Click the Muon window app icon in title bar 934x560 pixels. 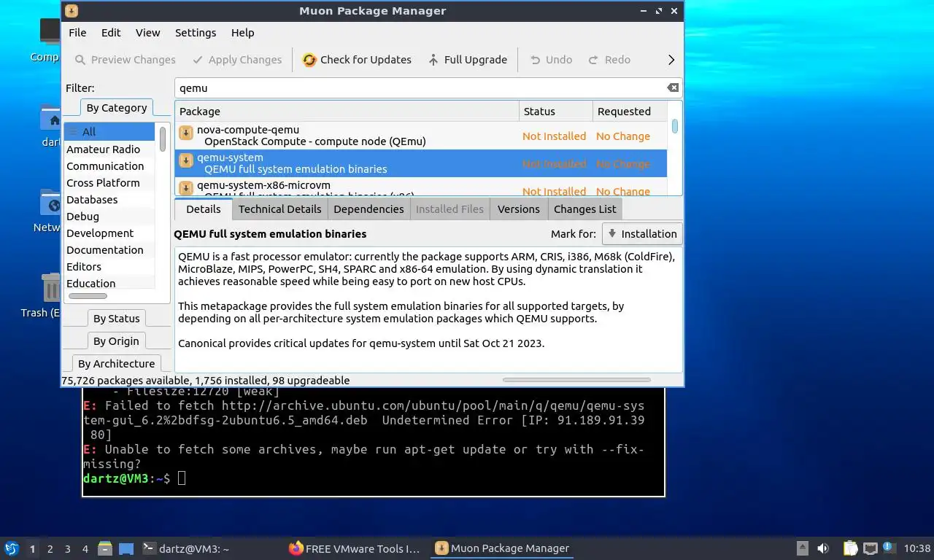click(x=72, y=11)
